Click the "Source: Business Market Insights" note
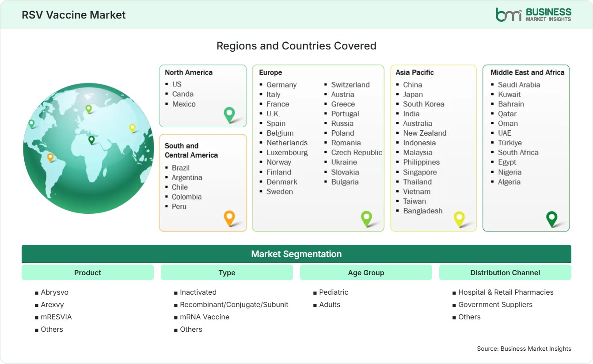This screenshot has width=593, height=364. pos(524,349)
